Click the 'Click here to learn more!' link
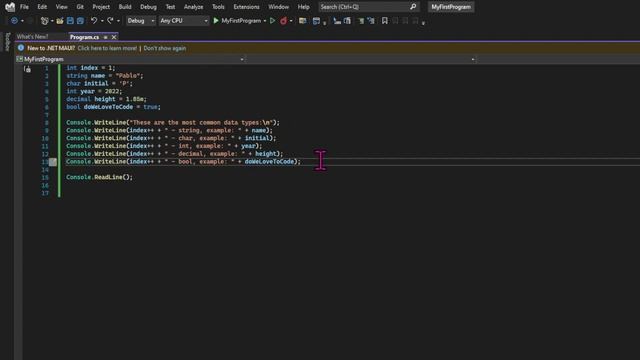Viewport: 640px width, 360px height. [107, 48]
